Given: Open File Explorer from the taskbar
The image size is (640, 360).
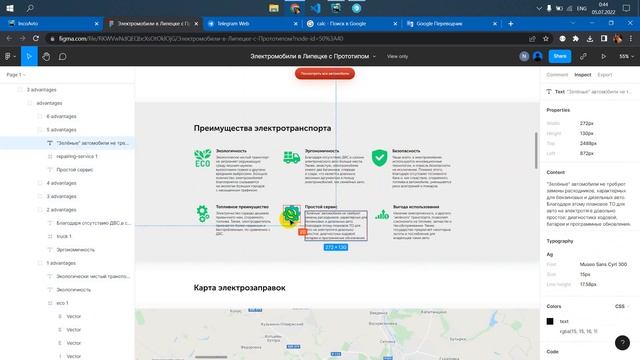Looking at the screenshot, I should (273, 8).
